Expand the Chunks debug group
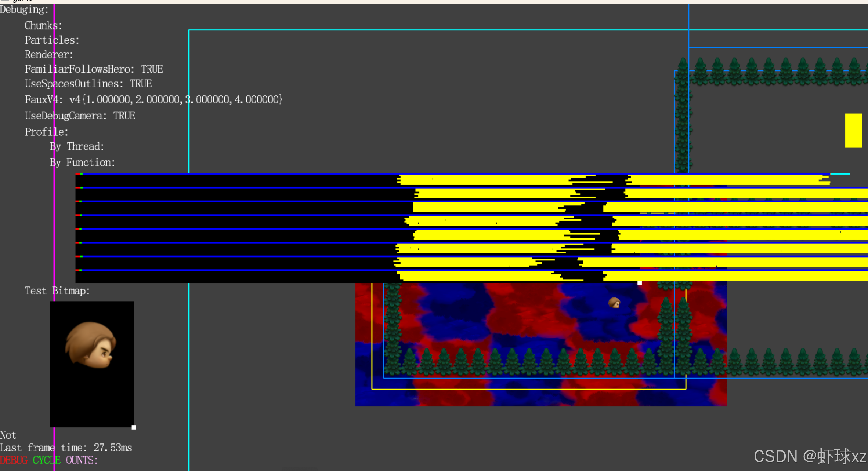868x471 pixels. (43, 26)
